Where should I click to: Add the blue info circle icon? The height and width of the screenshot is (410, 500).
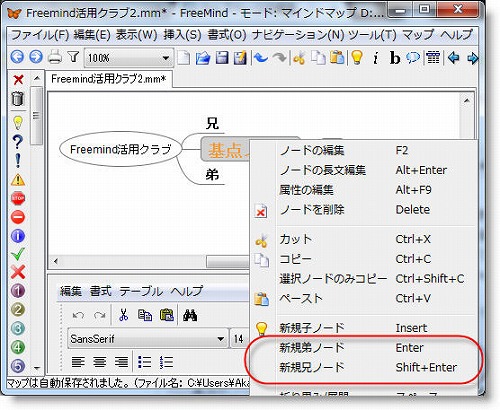point(18,236)
